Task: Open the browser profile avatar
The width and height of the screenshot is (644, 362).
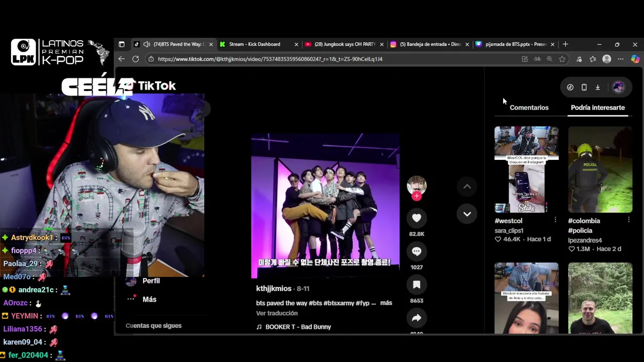Action: [x=607, y=59]
